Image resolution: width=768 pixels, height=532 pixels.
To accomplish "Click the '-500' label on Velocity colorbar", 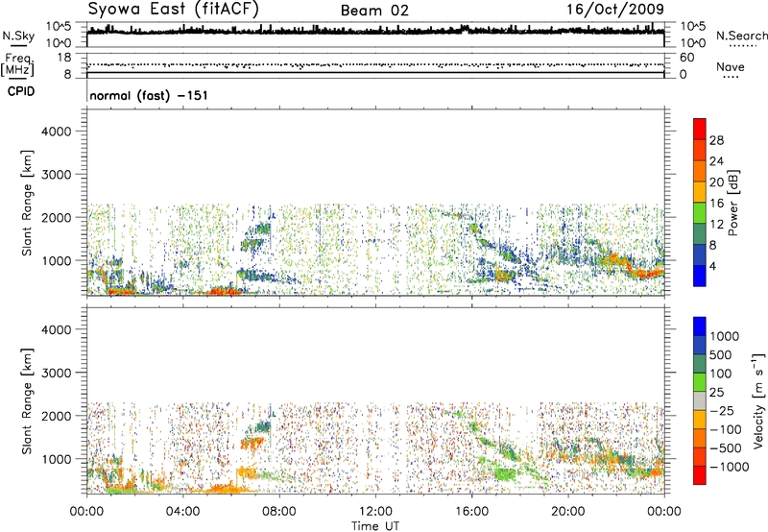I will pyautogui.click(x=726, y=447).
